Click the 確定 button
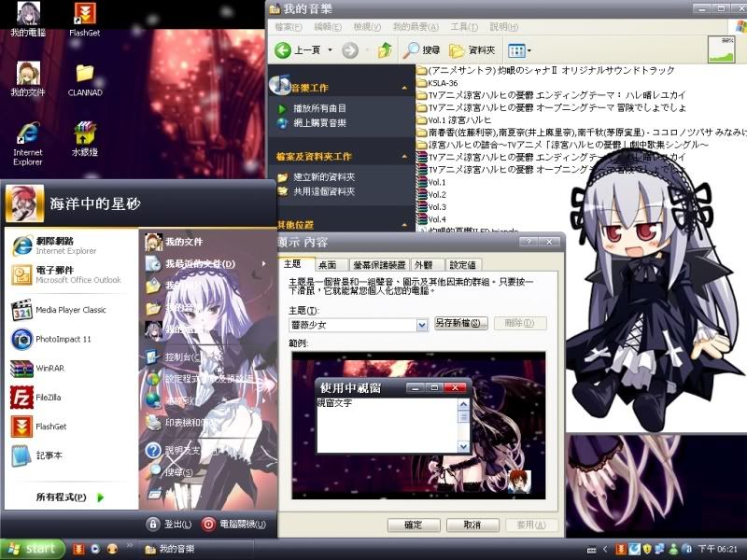 pyautogui.click(x=414, y=525)
